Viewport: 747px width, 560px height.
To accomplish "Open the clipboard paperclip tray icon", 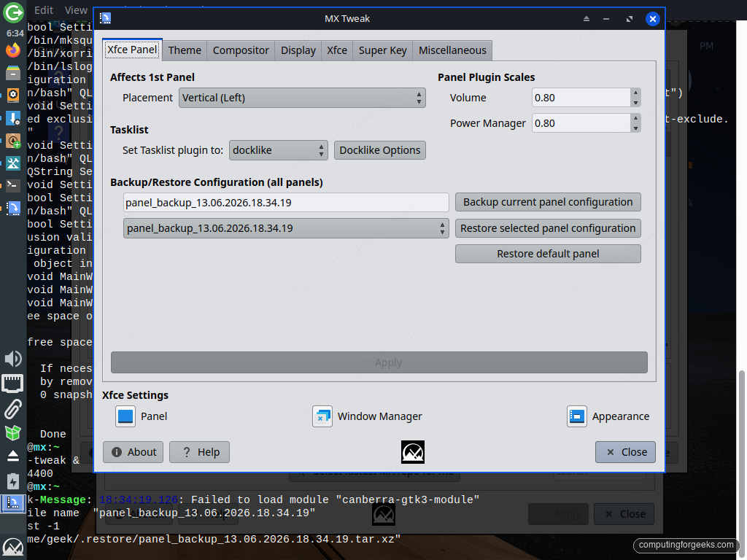I will (x=13, y=408).
